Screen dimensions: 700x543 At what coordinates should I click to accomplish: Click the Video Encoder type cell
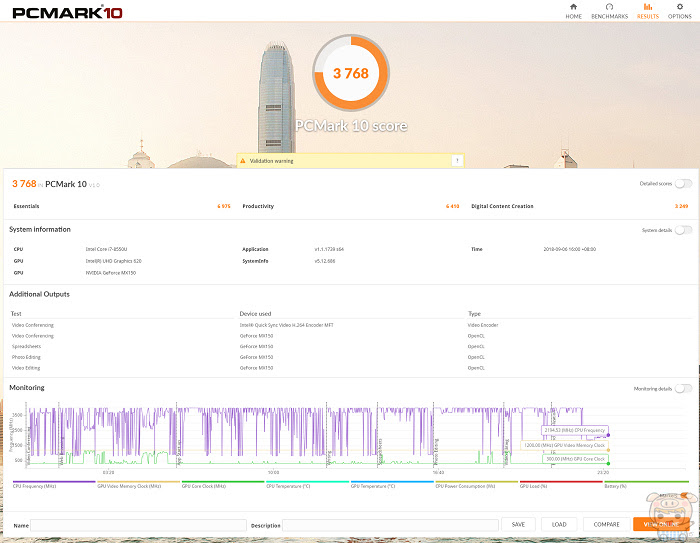[x=483, y=325]
